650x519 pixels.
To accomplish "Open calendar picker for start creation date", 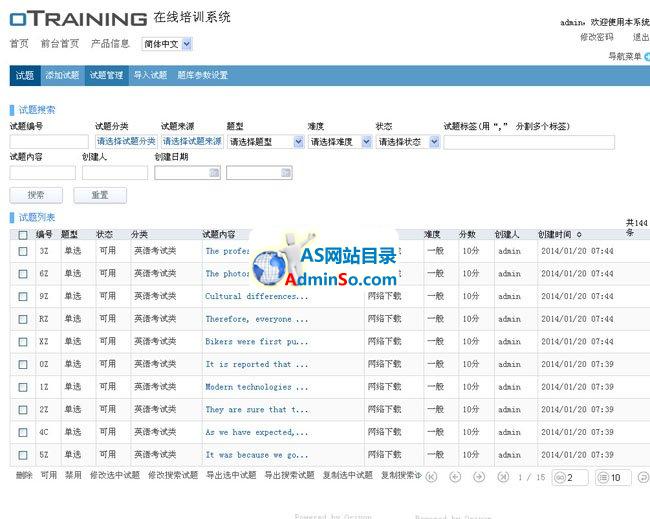I will click(x=214, y=172).
